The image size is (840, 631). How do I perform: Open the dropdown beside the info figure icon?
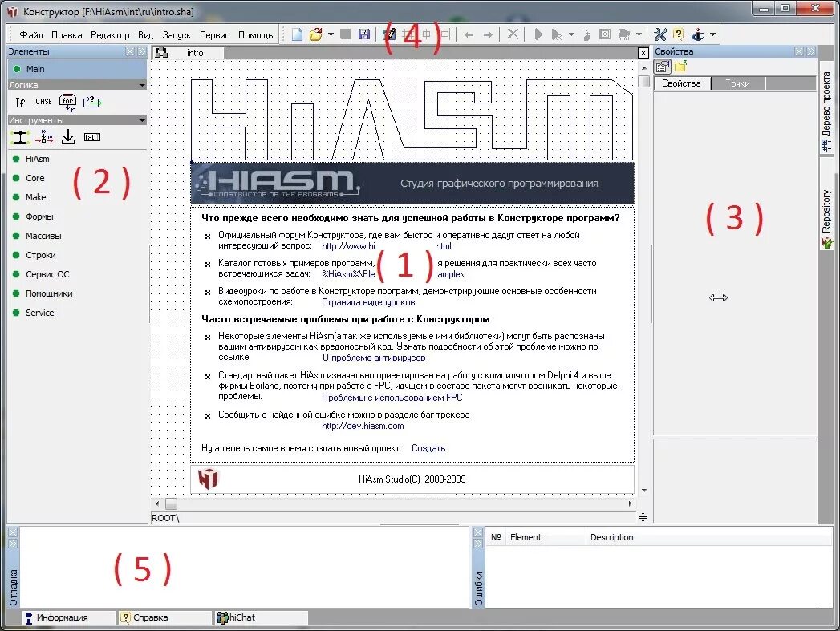click(x=712, y=34)
